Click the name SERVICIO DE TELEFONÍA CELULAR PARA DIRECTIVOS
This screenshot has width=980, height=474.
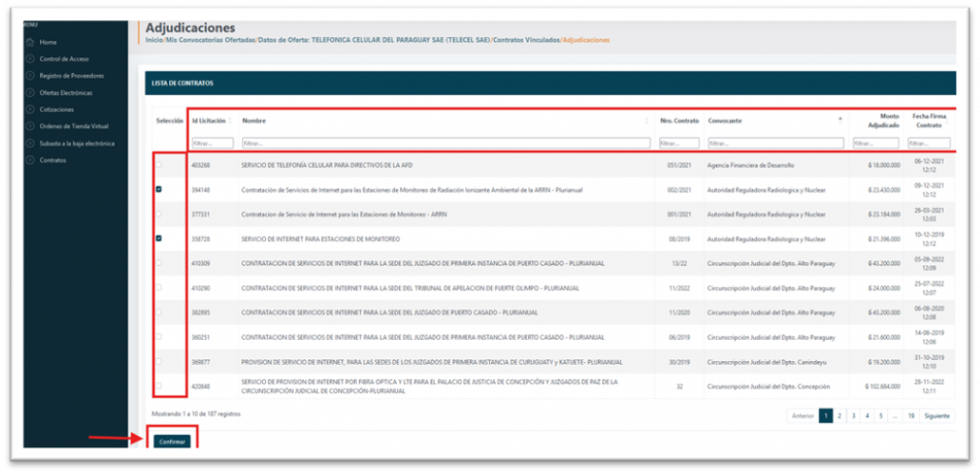326,165
